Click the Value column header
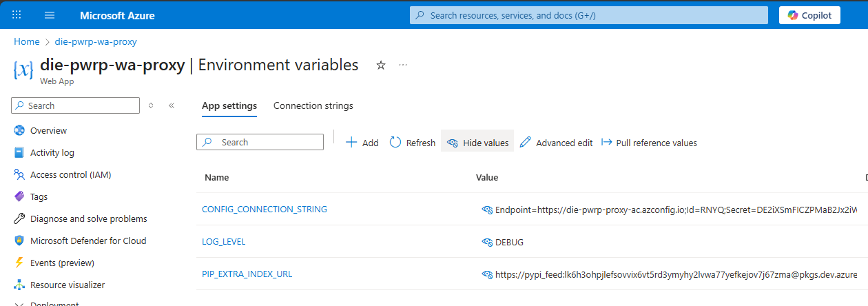This screenshot has height=306, width=868. point(487,177)
